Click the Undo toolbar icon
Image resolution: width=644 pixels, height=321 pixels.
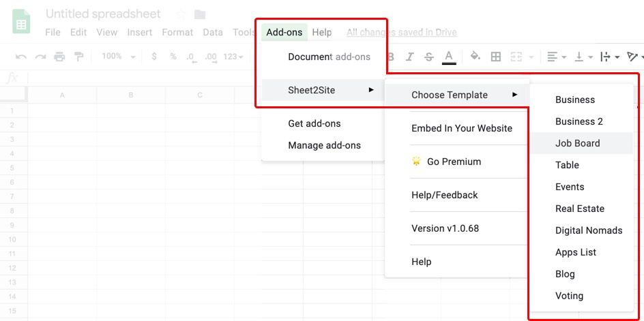[x=21, y=57]
